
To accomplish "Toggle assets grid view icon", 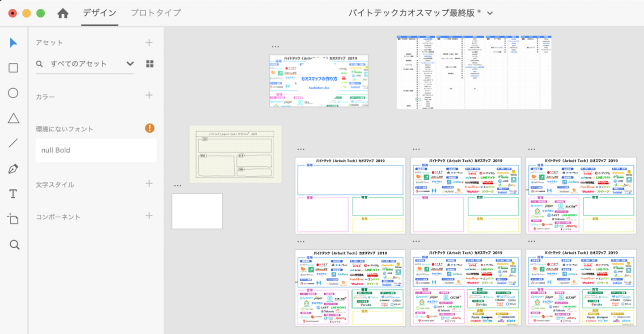I will [x=150, y=64].
